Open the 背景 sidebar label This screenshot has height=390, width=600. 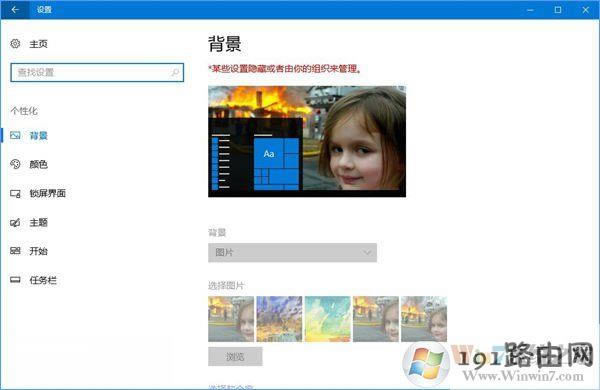39,135
